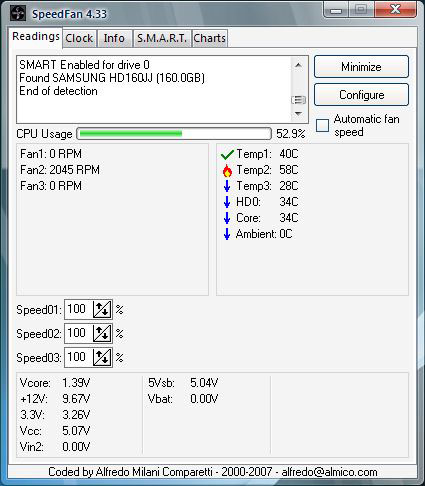This screenshot has width=425, height=486.
Task: Click the blue down arrow beside Ambient
Action: coord(227,234)
